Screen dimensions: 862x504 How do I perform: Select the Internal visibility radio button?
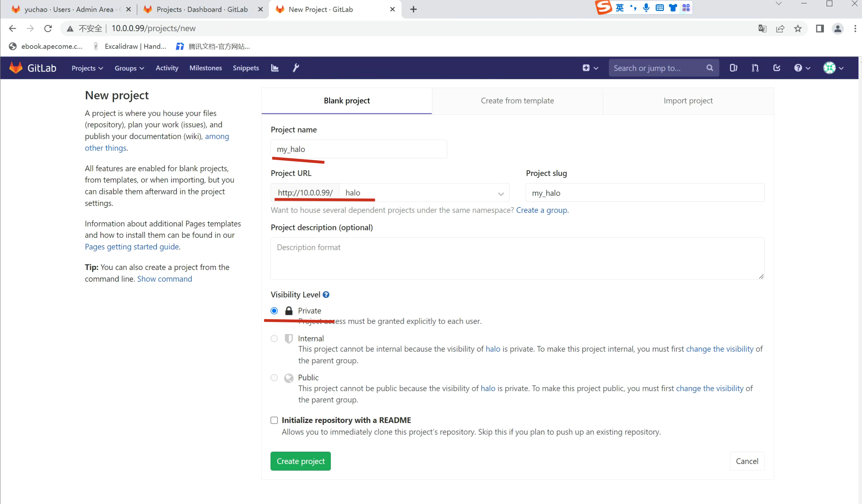(274, 339)
